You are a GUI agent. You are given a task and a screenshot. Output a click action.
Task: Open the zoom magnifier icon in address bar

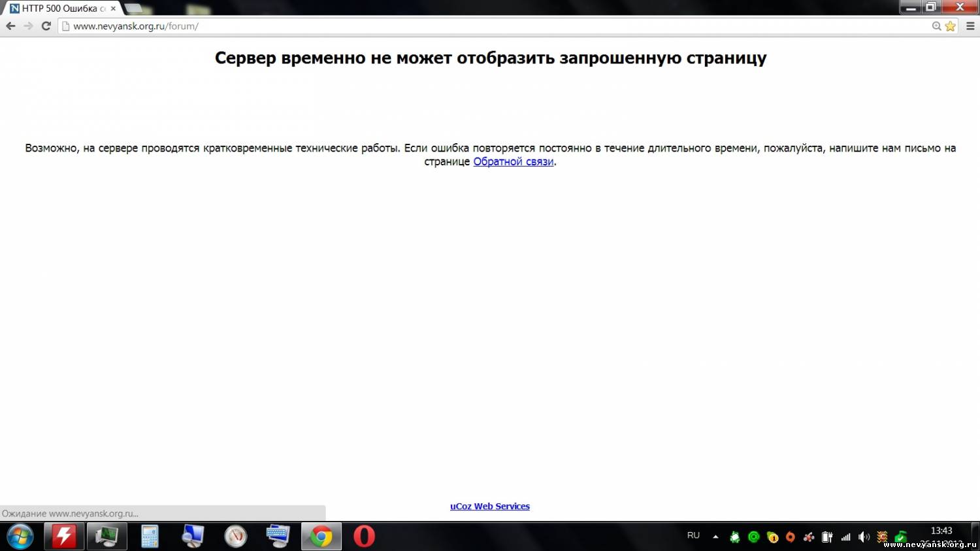(x=937, y=26)
